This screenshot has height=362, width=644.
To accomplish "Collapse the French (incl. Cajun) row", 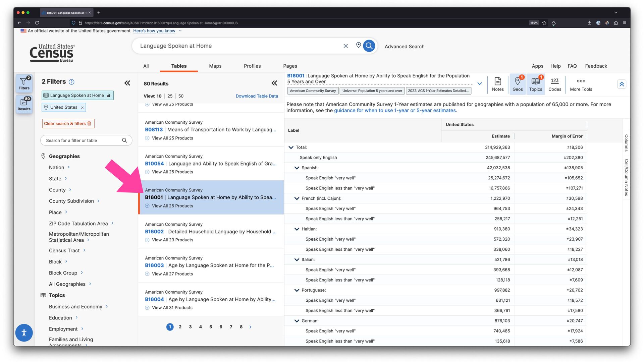I will tap(297, 198).
